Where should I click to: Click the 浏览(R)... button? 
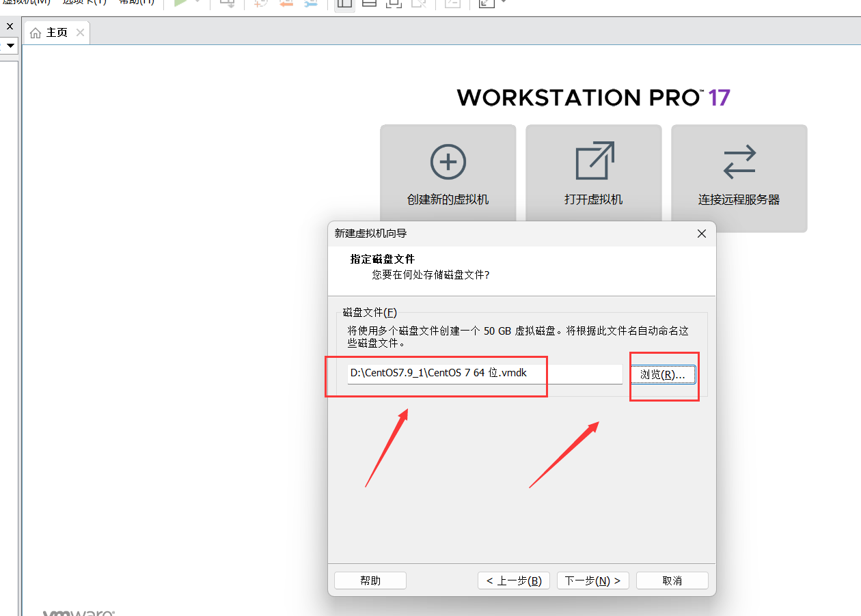tap(663, 374)
